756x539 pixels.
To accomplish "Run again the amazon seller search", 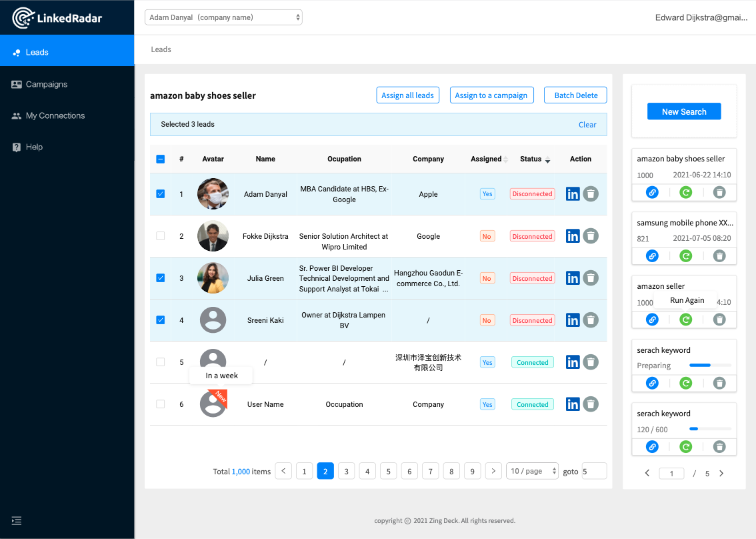I will tap(685, 320).
